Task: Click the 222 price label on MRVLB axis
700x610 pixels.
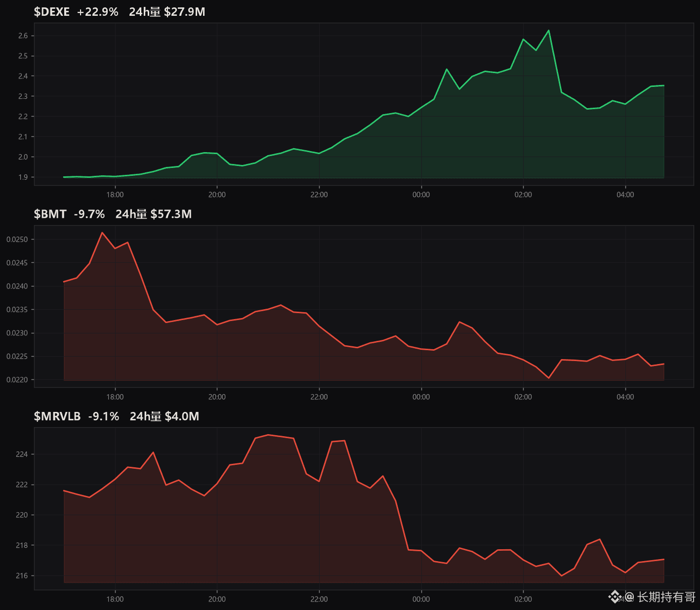Action: click(x=22, y=485)
